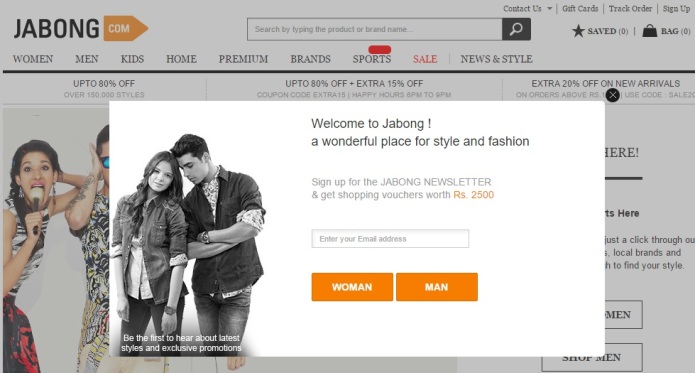695x373 pixels.
Task: Expand the Contact Us dropdown arrow
Action: pyautogui.click(x=550, y=8)
